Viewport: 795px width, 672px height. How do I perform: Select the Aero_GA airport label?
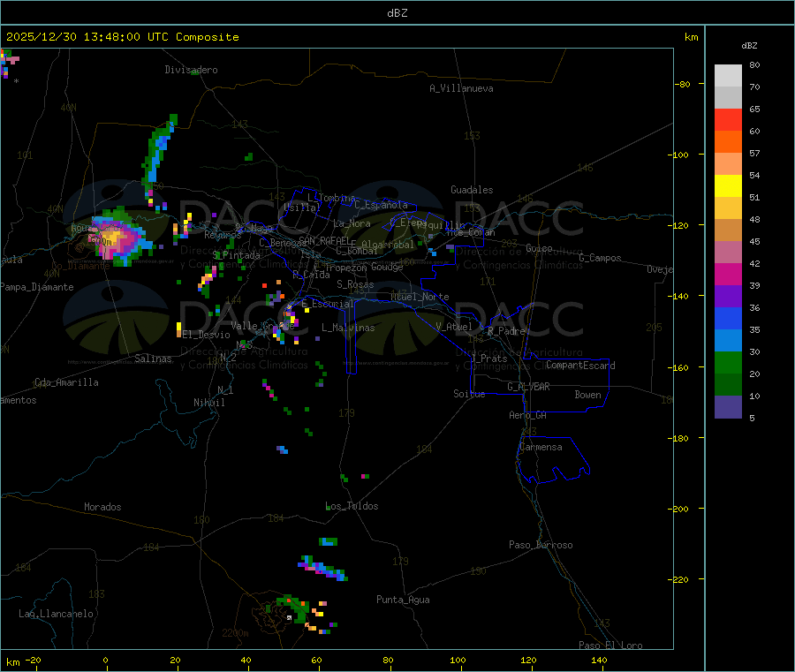point(527,415)
